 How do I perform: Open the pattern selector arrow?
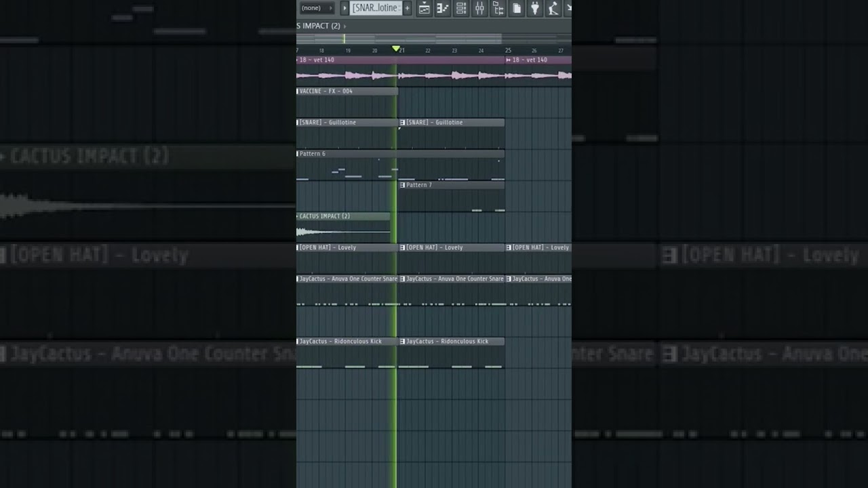click(x=344, y=8)
